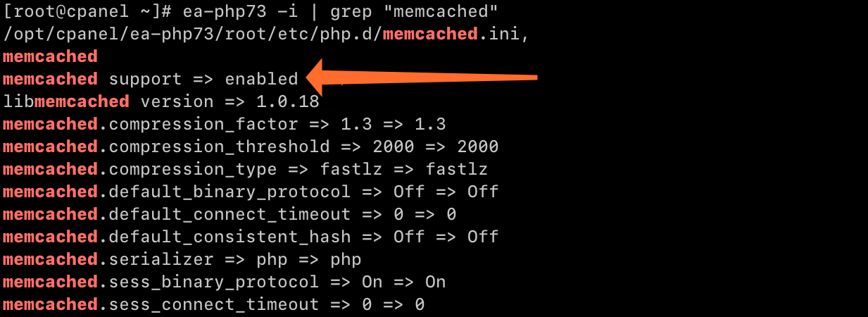The width and height of the screenshot is (868, 317).
Task: Click the libmemcached version 1.0.18 line
Action: tap(161, 101)
